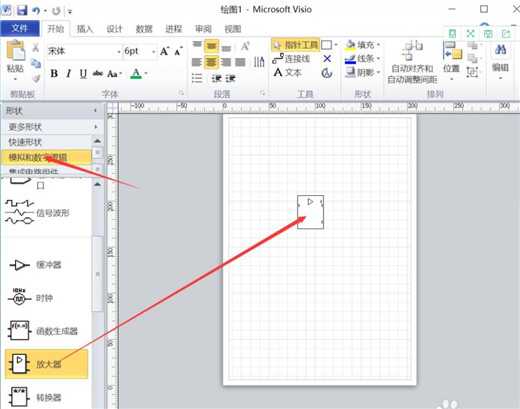The height and width of the screenshot is (409, 520).
Task: Activate the format painter brush
Action: 36,78
